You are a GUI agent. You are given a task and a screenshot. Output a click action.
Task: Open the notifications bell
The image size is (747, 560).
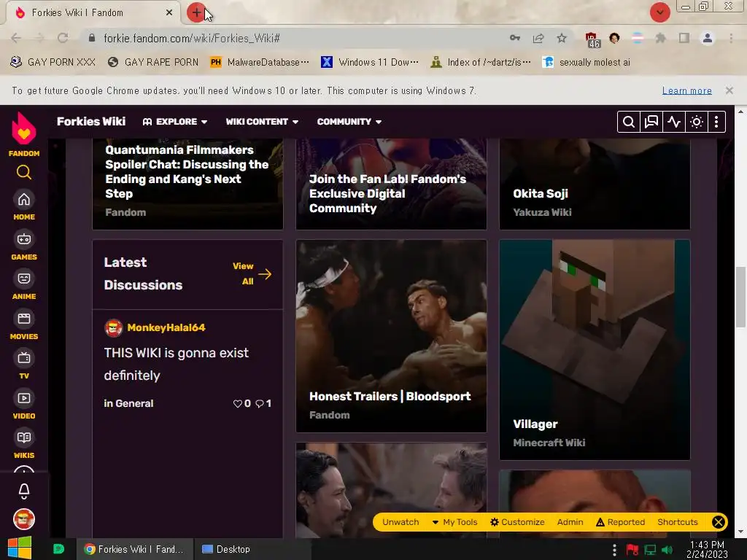coord(24,491)
